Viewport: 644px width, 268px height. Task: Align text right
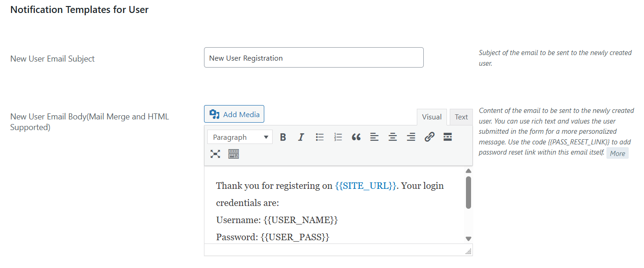tap(411, 137)
